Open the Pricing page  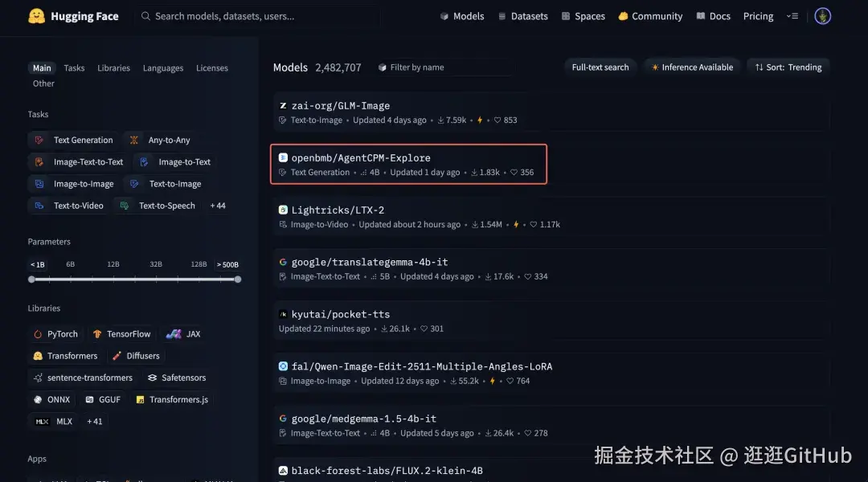(x=758, y=16)
